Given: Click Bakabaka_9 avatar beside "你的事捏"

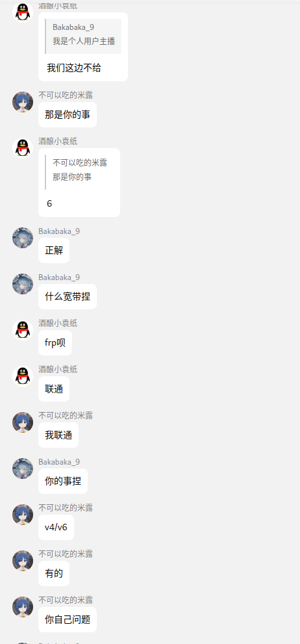Looking at the screenshot, I should coord(23,469).
